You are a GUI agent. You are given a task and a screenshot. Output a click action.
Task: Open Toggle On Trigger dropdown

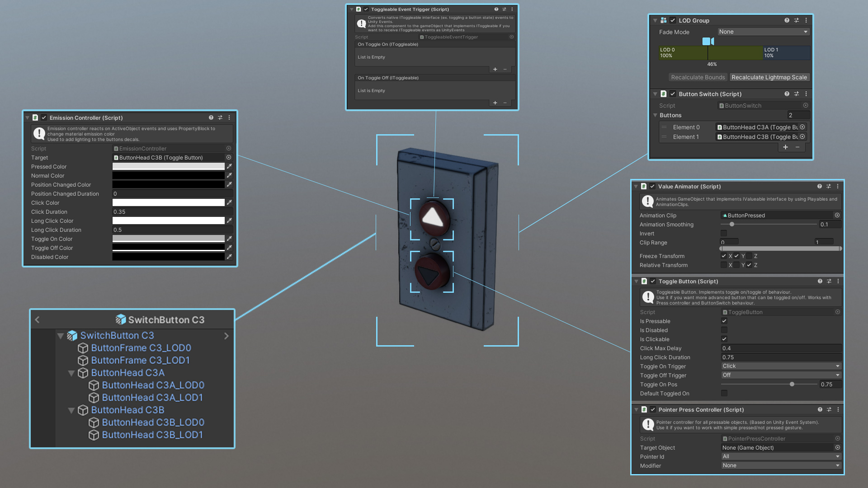tap(781, 366)
